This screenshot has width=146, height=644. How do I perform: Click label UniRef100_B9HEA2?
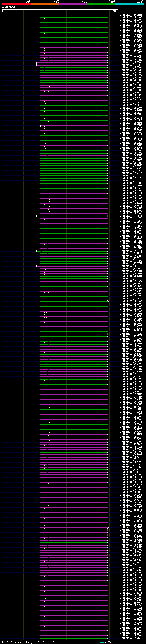[x=131, y=140]
